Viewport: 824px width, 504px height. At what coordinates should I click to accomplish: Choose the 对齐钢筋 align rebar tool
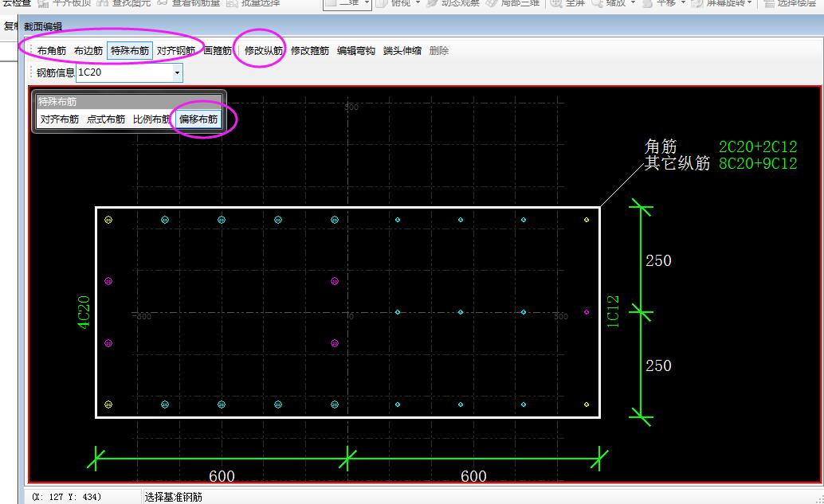coord(176,51)
